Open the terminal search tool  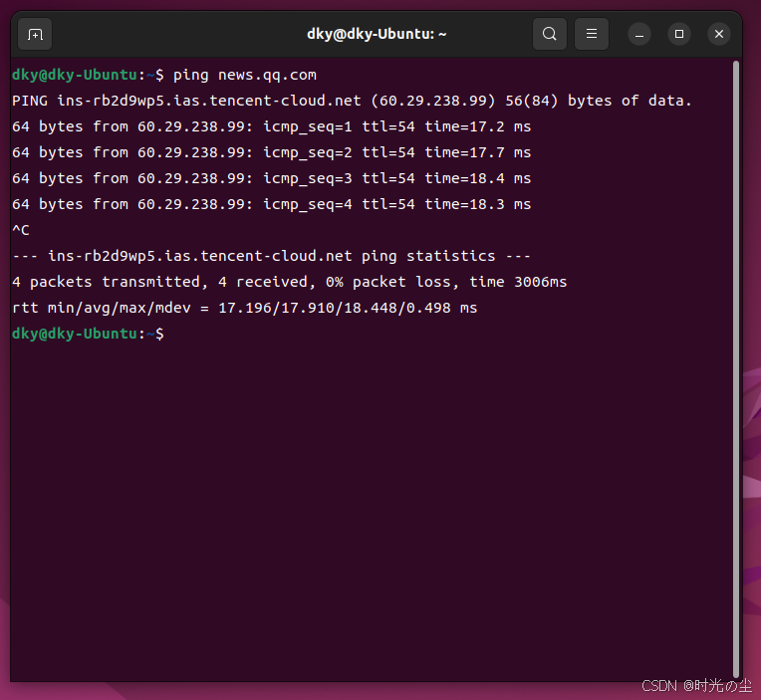coord(550,34)
